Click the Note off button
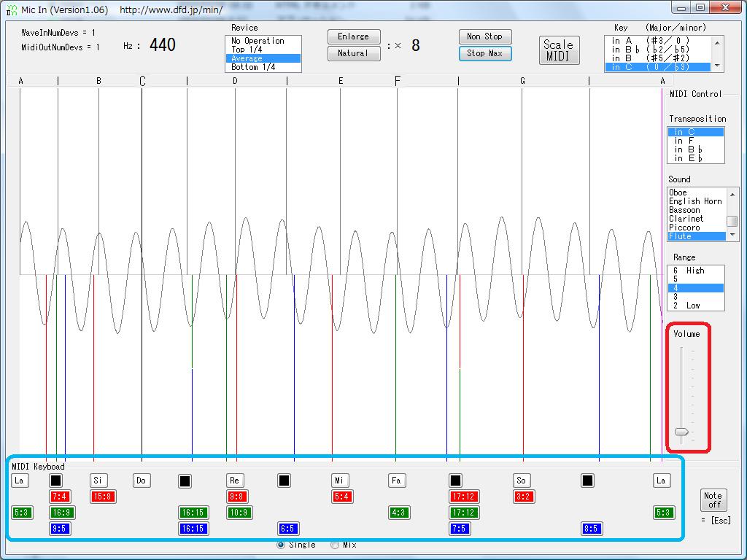 713,500
